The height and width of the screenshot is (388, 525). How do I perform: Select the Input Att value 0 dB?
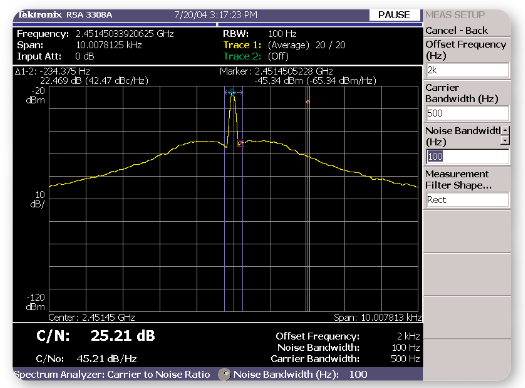[x=85, y=56]
